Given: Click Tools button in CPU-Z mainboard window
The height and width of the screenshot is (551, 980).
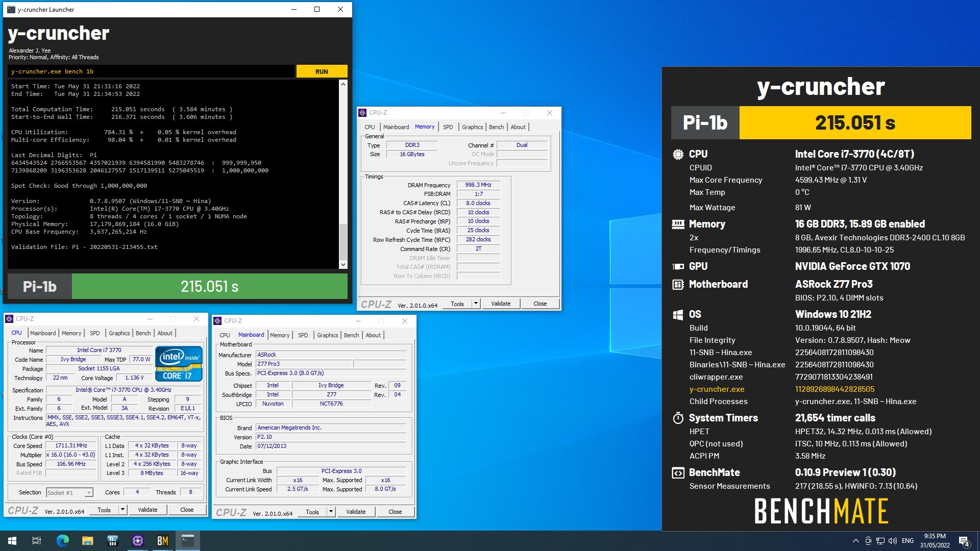Looking at the screenshot, I should [x=312, y=512].
